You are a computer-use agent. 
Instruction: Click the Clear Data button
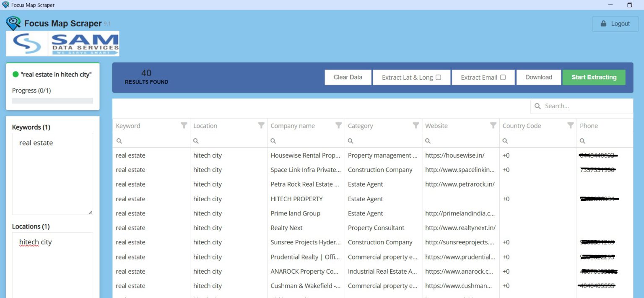coord(348,77)
